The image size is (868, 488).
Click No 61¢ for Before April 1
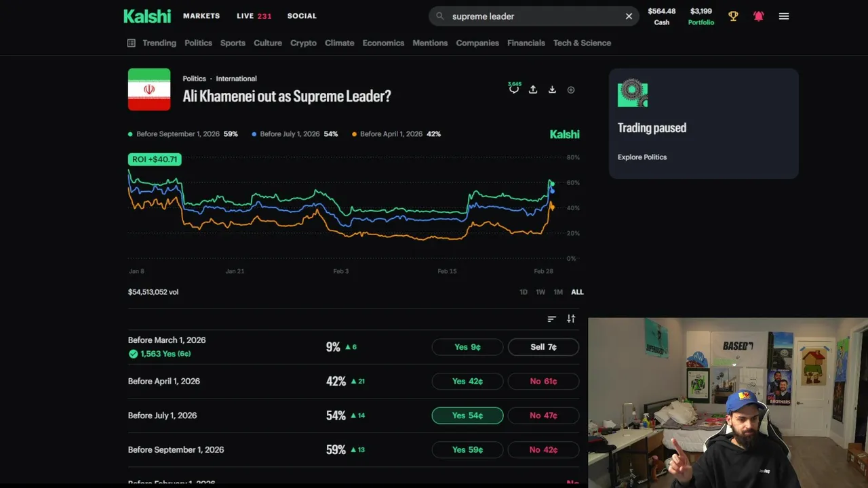(x=543, y=381)
